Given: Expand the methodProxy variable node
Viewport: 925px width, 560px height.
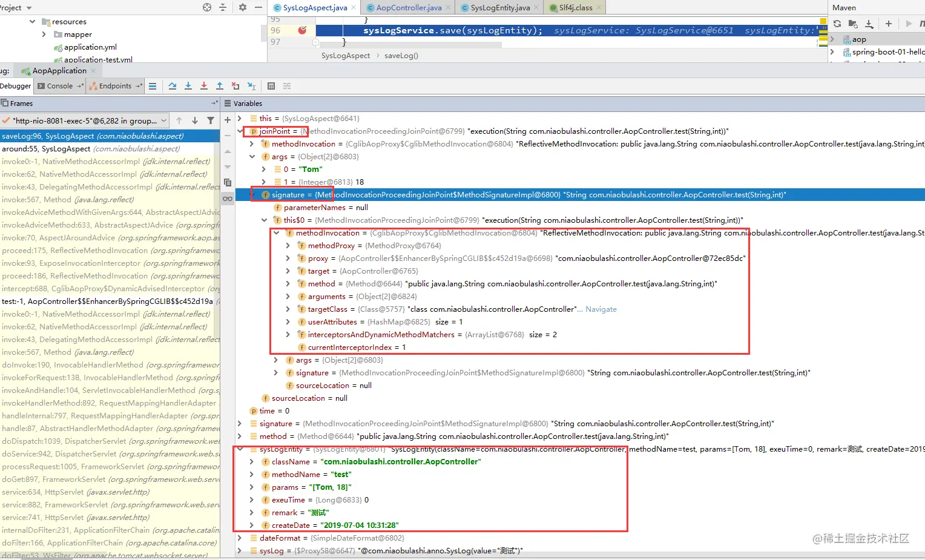Looking at the screenshot, I should tap(288, 245).
